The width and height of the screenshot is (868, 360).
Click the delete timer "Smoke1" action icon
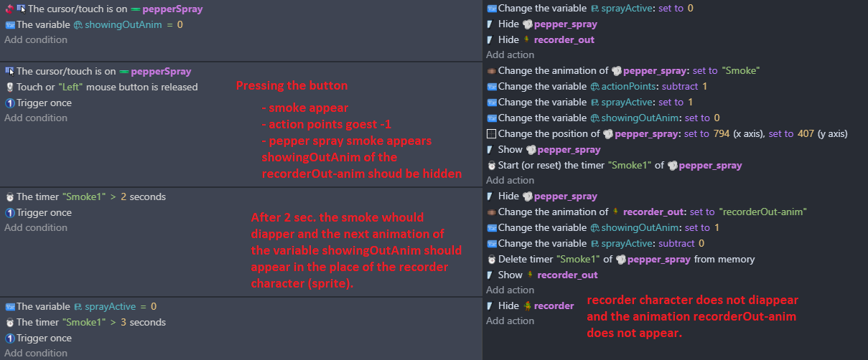491,259
